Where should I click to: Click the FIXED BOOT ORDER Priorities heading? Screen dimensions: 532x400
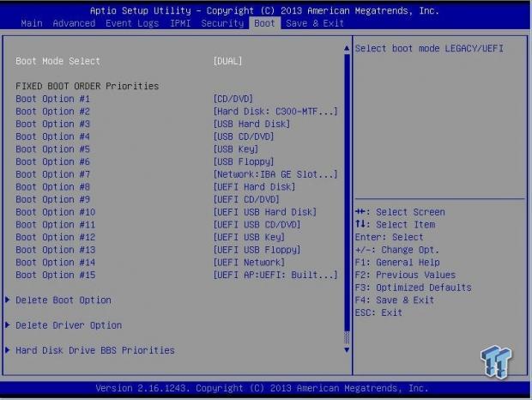click(x=88, y=86)
